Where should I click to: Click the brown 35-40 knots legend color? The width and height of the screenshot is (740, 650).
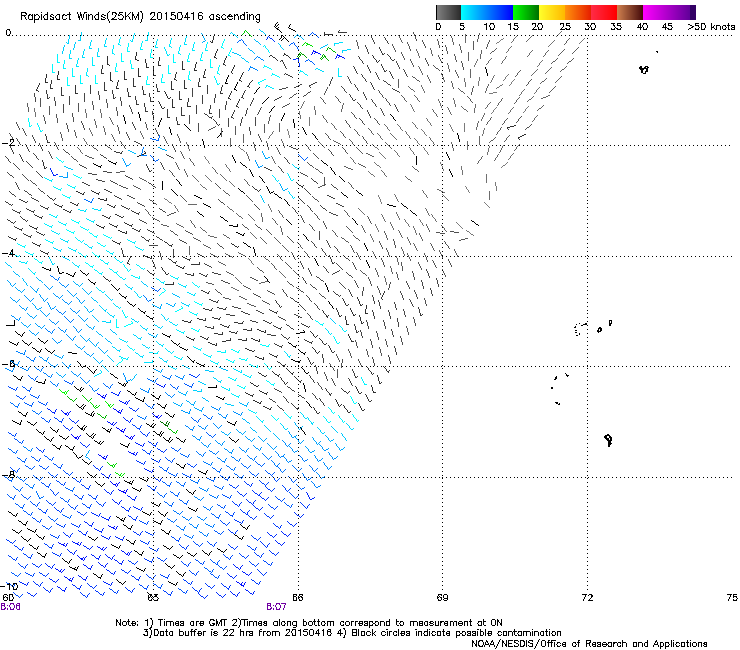[630, 12]
